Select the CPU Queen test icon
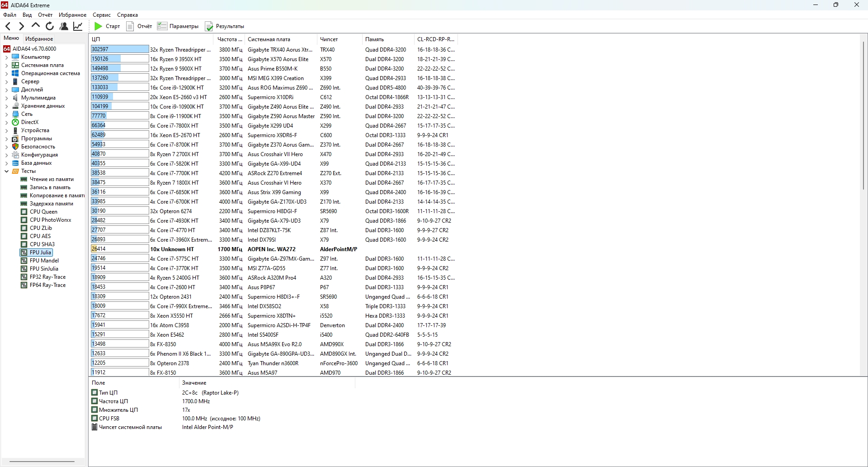 point(24,212)
